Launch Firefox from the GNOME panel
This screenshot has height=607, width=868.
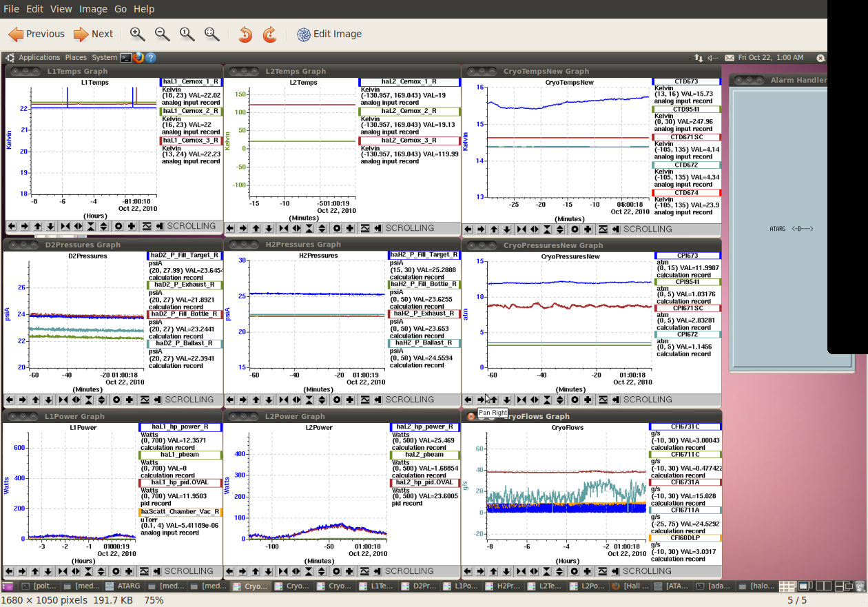[138, 58]
